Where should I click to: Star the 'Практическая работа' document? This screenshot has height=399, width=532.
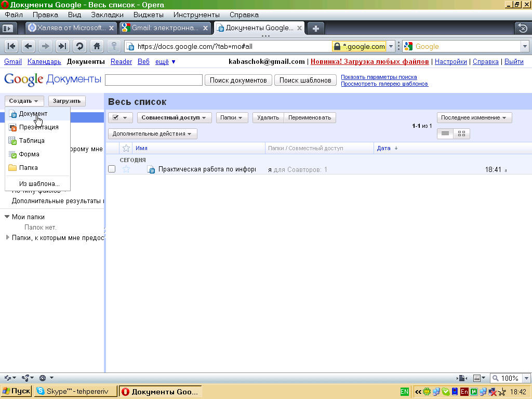[126, 169]
